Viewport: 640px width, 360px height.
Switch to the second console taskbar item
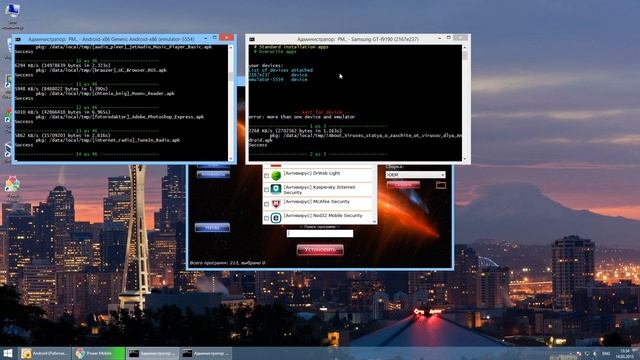click(x=205, y=353)
